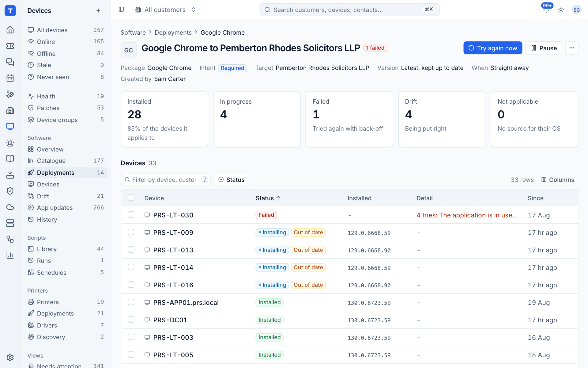Open the chat conversations icon in the rail
Image resolution: width=588 pixels, height=368 pixels.
click(x=10, y=62)
